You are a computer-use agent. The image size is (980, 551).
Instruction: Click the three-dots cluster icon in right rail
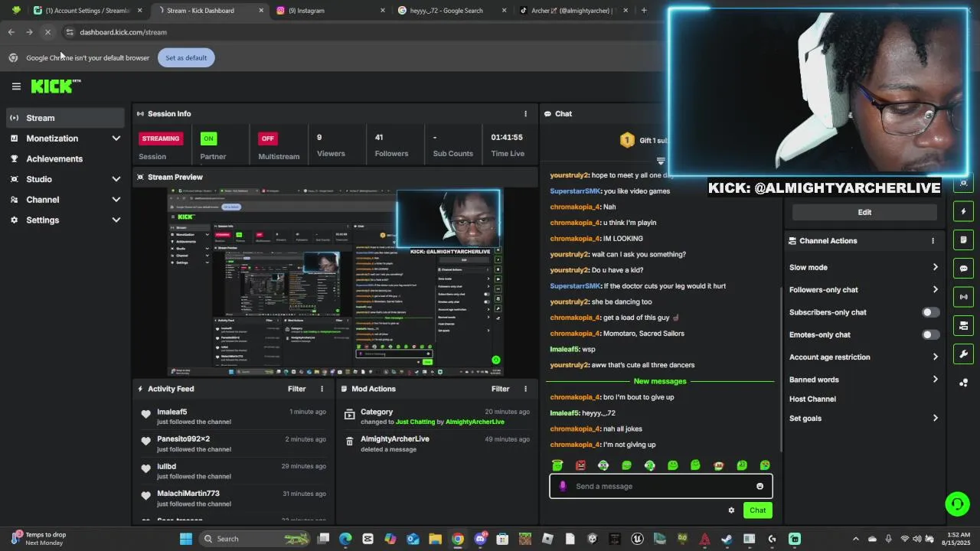[x=964, y=383]
